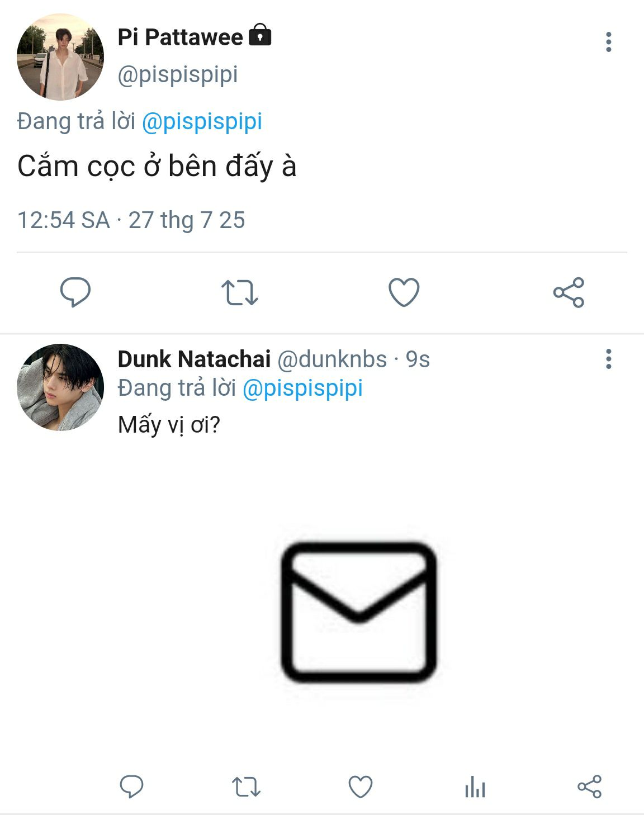The height and width of the screenshot is (815, 644).
Task: Click the @pispispipi mention in main tweet
Action: pyautogui.click(x=202, y=121)
